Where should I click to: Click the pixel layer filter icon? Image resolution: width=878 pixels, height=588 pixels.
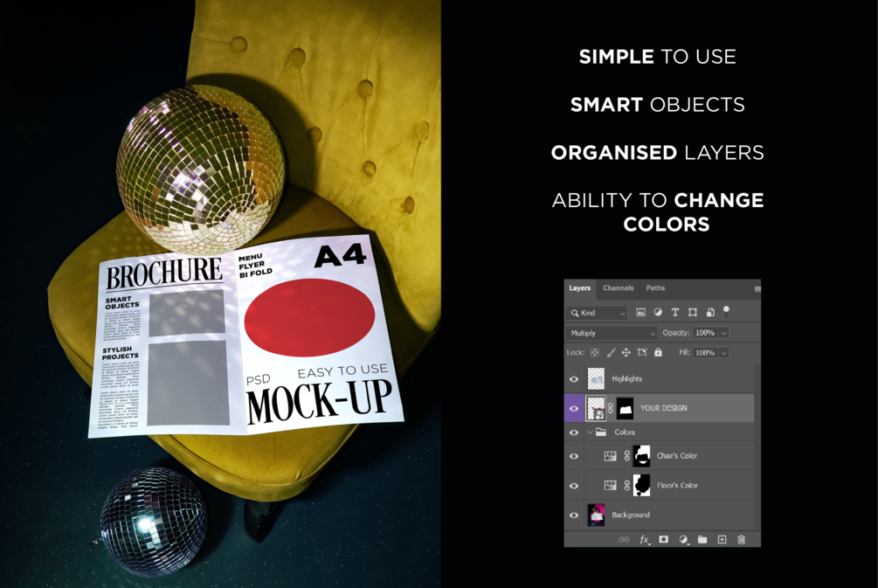pos(640,313)
